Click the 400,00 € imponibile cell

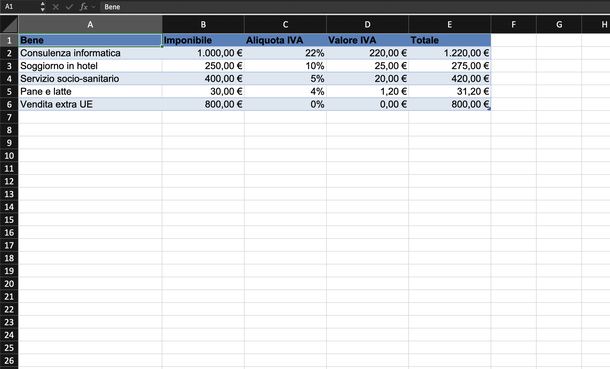[x=203, y=79]
